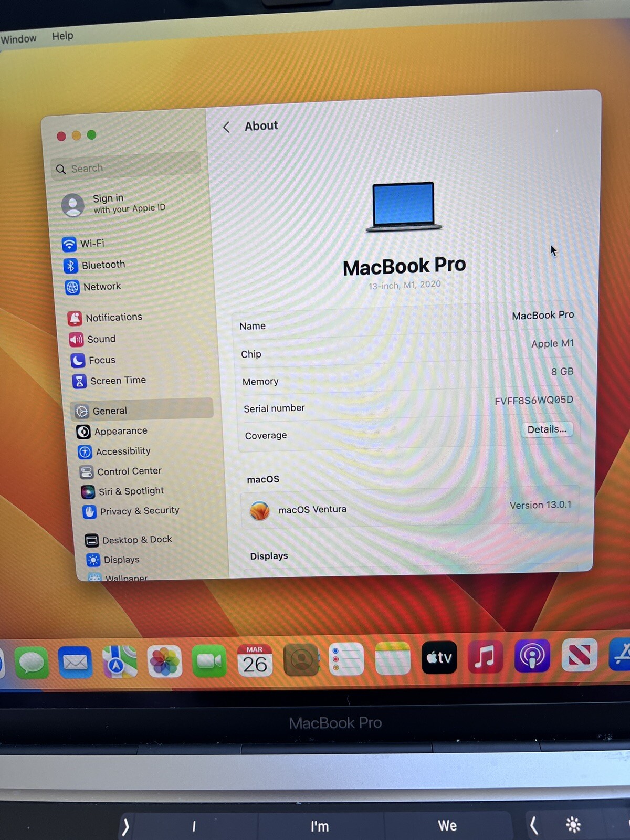Open Siri & Spotlight settings
This screenshot has height=840, width=630.
point(123,491)
